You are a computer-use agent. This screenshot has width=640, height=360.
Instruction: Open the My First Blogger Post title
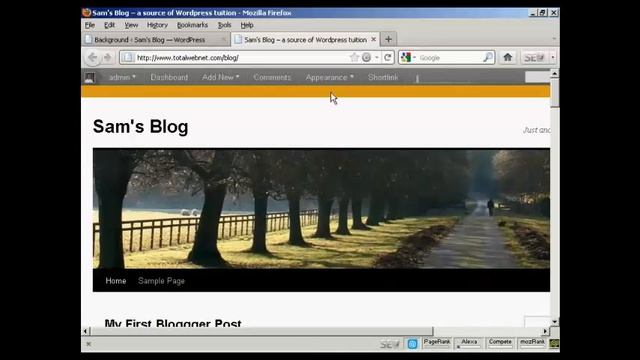click(173, 323)
